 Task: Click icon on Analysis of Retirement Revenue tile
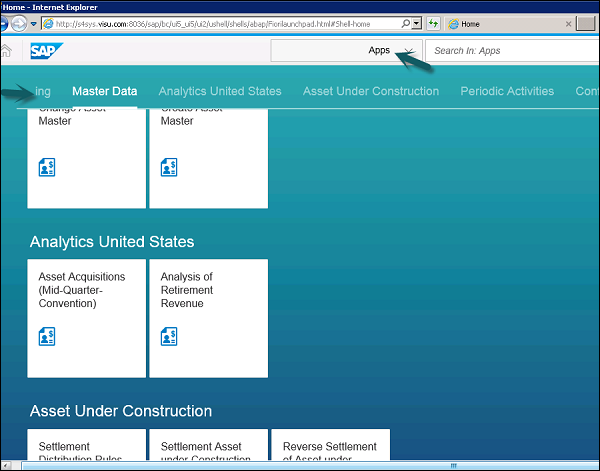[169, 336]
